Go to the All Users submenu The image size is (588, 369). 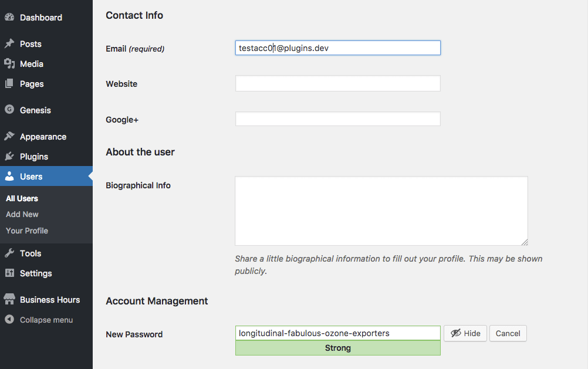tap(22, 198)
